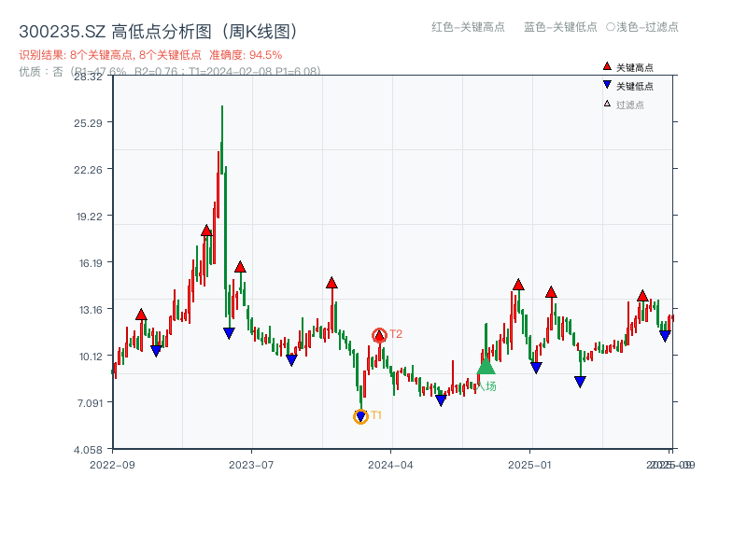Viewport: 747px width, 560px height.
Task: Click the red key-high triangle above the 2023 peak
Action: (x=205, y=230)
